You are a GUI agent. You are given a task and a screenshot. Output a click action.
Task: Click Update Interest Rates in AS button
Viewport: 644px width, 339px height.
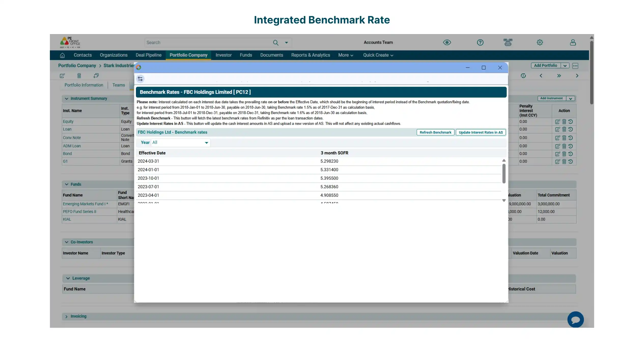coord(481,133)
